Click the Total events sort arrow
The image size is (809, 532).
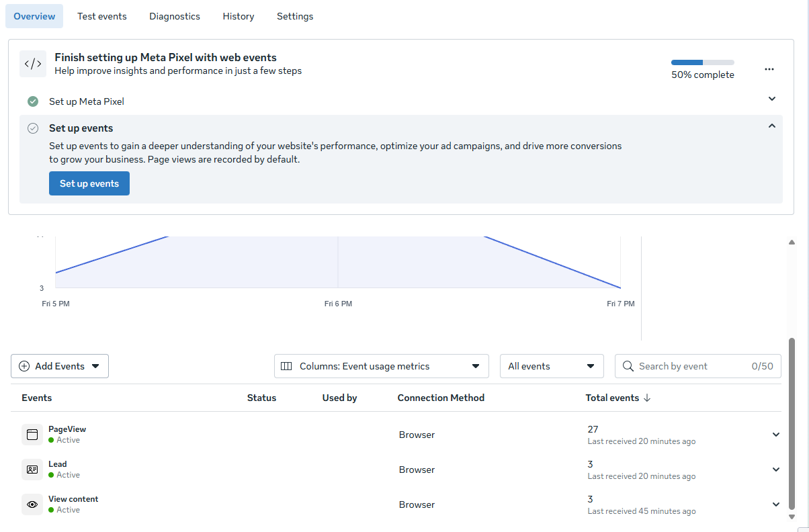pos(647,398)
